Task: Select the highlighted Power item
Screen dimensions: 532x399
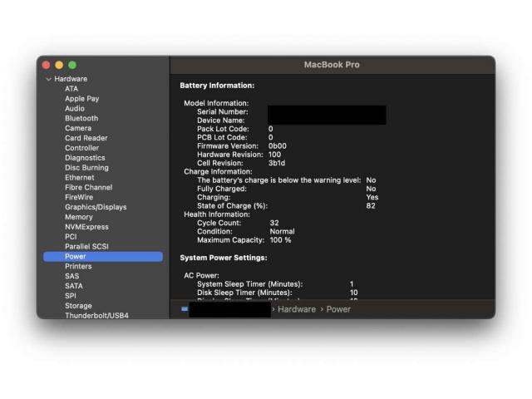Action: click(76, 257)
